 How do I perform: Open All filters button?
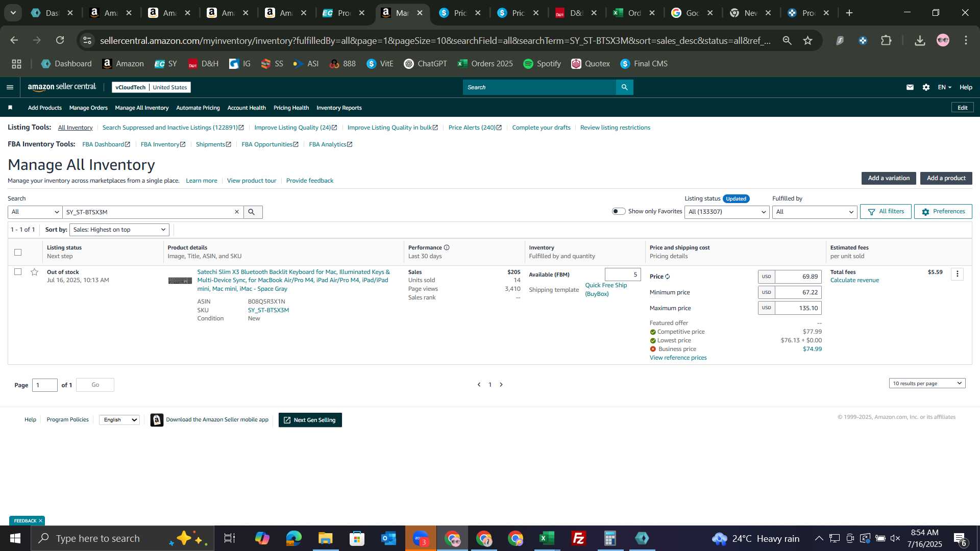[x=886, y=211]
